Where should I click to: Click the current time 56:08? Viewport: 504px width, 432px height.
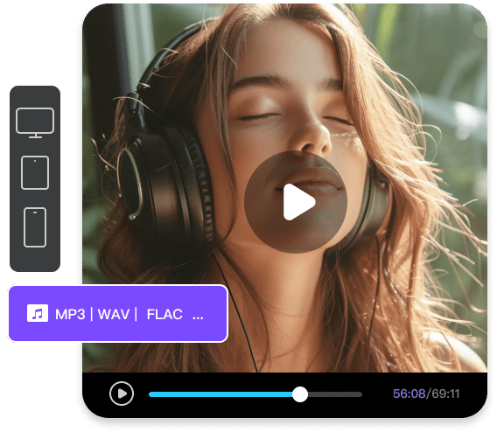409,394
